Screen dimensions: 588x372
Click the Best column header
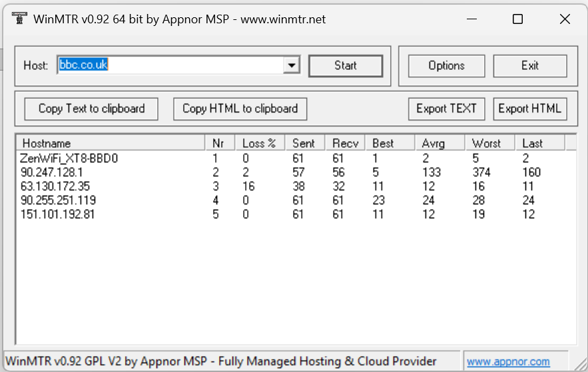click(390, 143)
